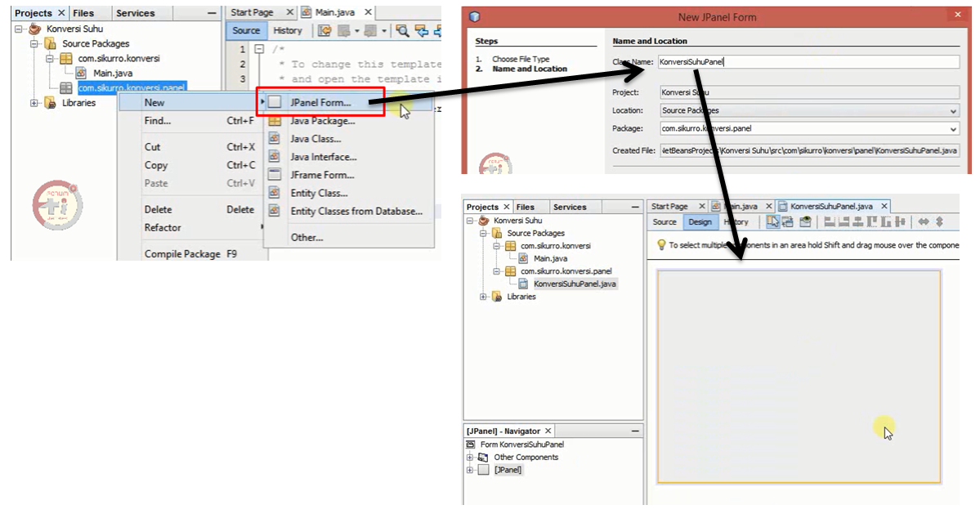
Task: Open the Preview Design view
Action: (x=806, y=221)
